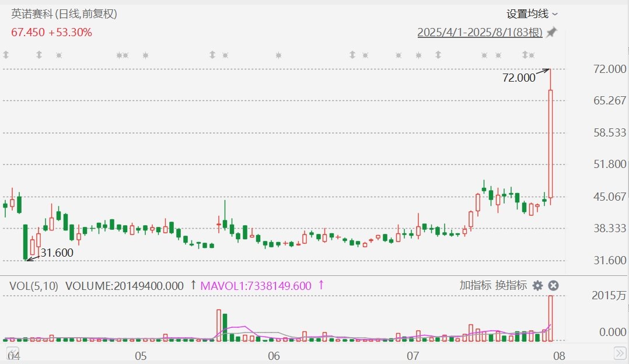The width and height of the screenshot is (629, 364).
Task: Click the MAVOL1:7338149.600 readout
Action: pyautogui.click(x=256, y=286)
